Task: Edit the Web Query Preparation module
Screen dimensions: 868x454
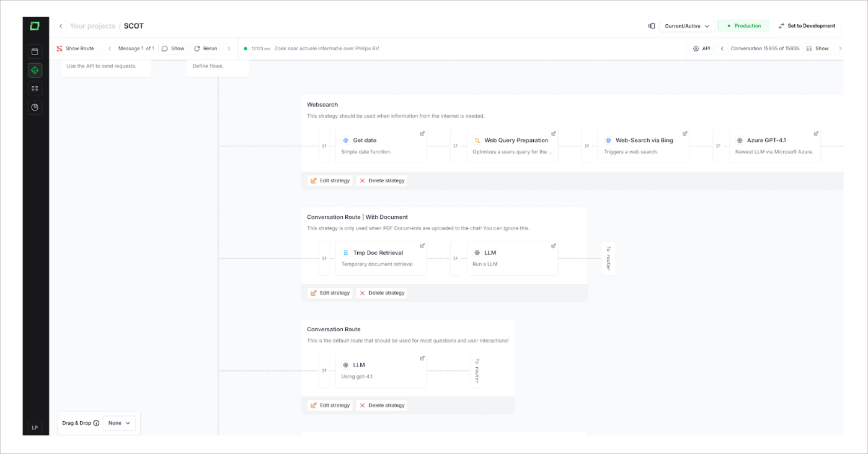Action: 554,133
